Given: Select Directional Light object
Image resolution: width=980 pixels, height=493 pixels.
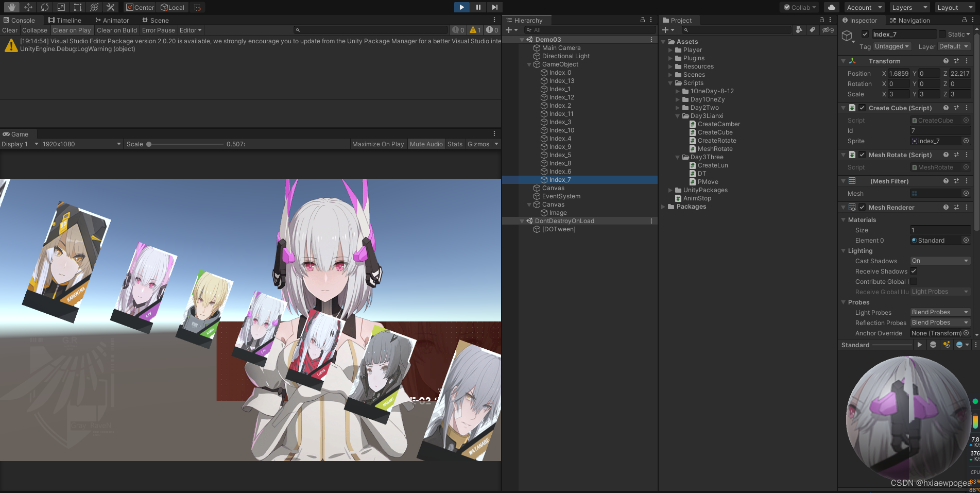Looking at the screenshot, I should click(x=565, y=56).
